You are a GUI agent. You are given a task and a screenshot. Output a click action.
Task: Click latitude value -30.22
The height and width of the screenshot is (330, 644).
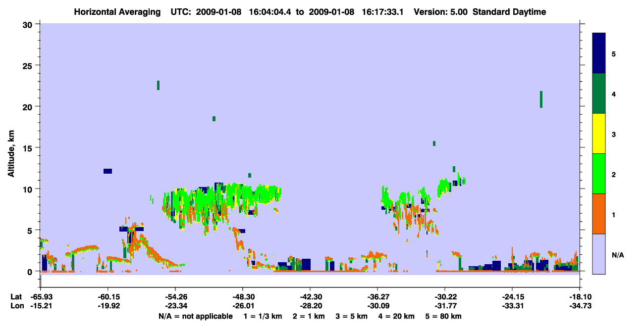tap(444, 297)
